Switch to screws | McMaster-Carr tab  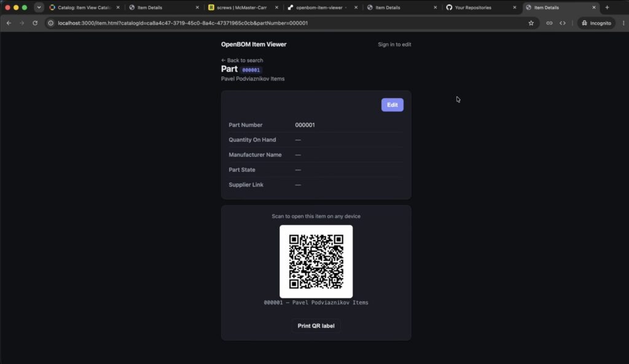tap(241, 7)
